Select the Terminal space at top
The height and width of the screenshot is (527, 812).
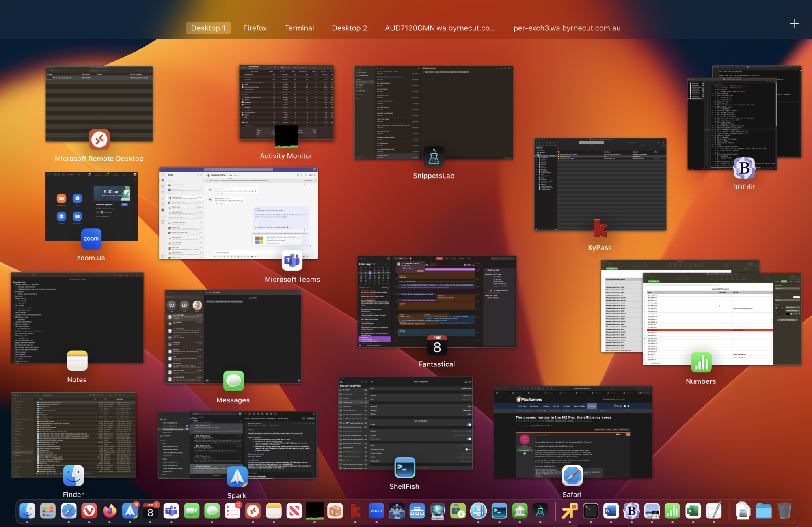299,28
